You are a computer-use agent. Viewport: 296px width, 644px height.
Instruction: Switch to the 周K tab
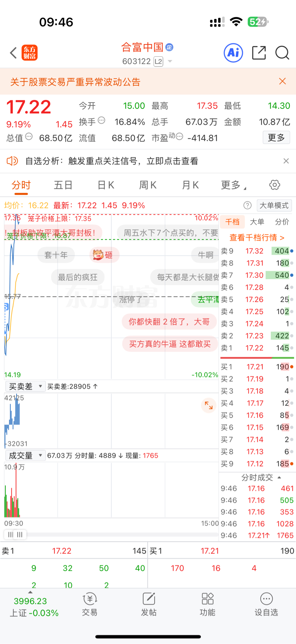click(148, 185)
